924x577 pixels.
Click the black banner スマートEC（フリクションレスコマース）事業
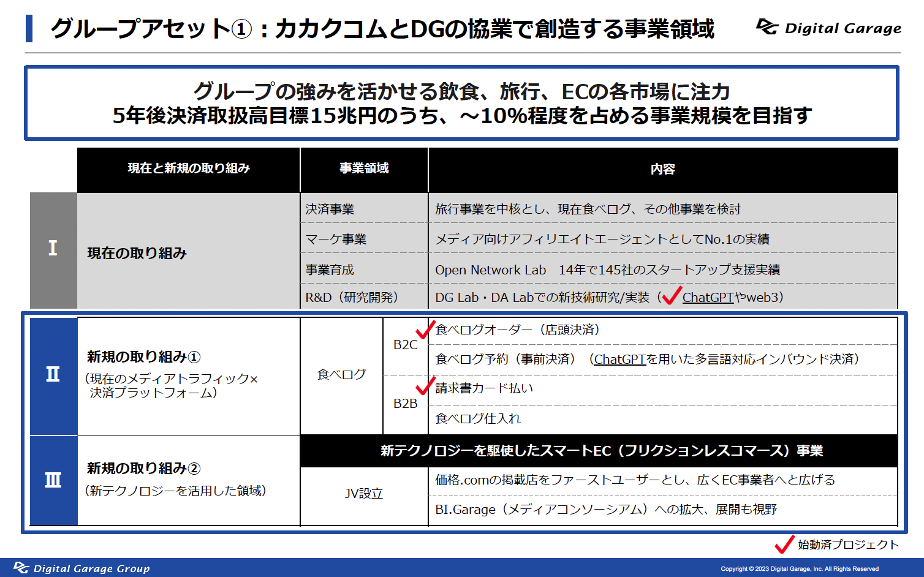(x=599, y=451)
